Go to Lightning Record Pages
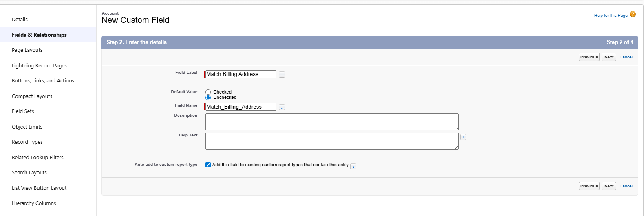This screenshot has width=644, height=216. tap(39, 65)
